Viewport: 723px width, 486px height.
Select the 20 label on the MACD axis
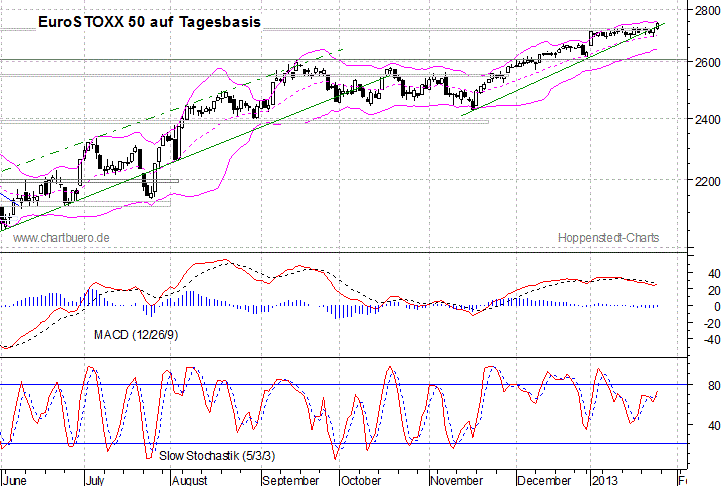(714, 290)
